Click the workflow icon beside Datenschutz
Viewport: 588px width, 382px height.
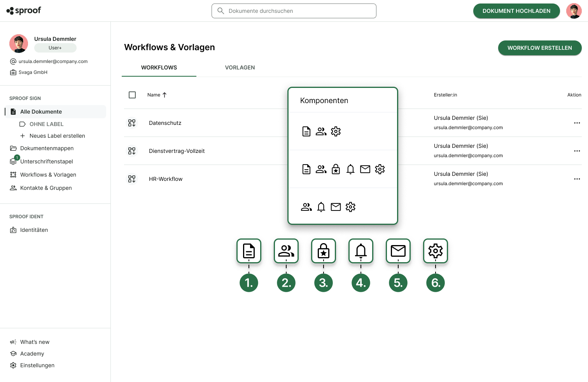pos(132,123)
